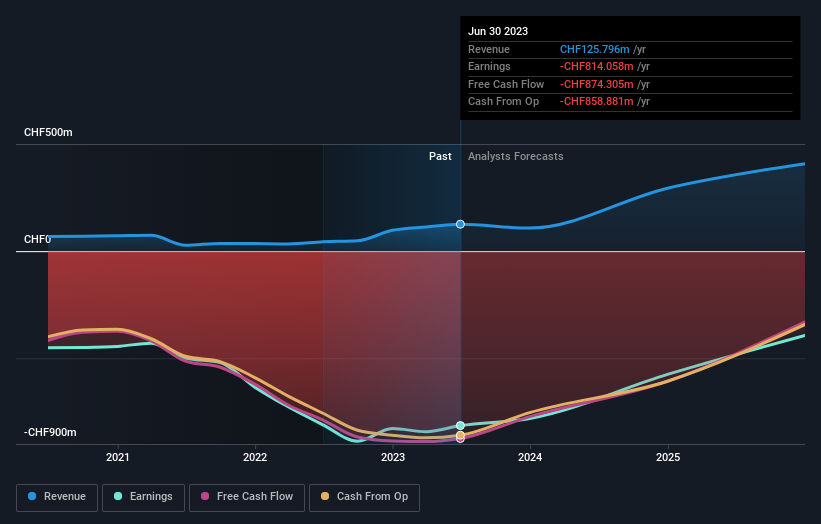
Task: Click the CHF500m y-axis label
Action: tap(48, 132)
